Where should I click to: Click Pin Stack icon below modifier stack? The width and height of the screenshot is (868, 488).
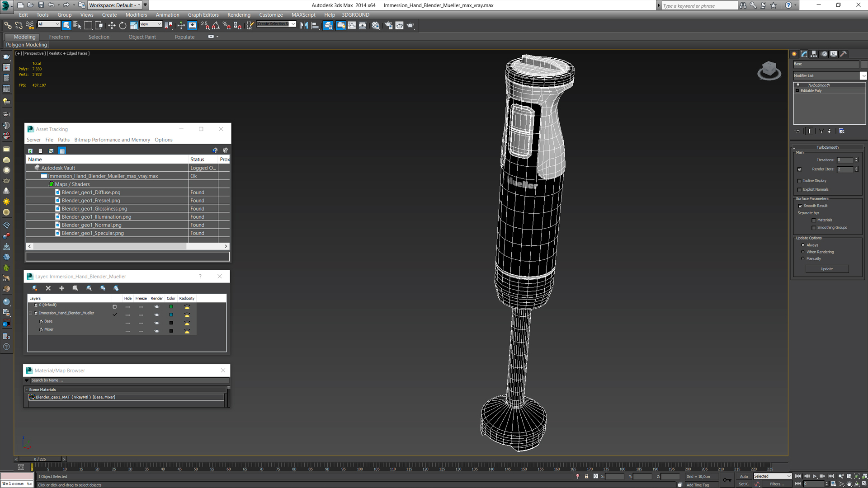[797, 131]
